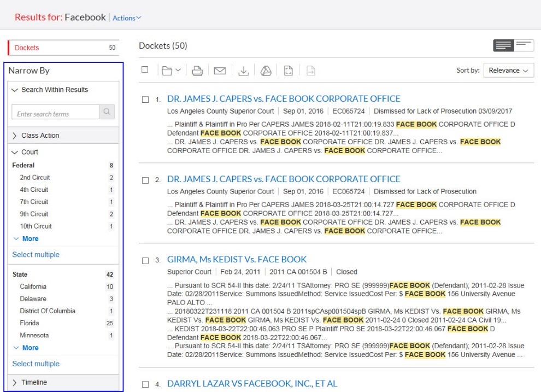Click the full-screen document icon
This screenshot has height=392, width=541.
289,71
